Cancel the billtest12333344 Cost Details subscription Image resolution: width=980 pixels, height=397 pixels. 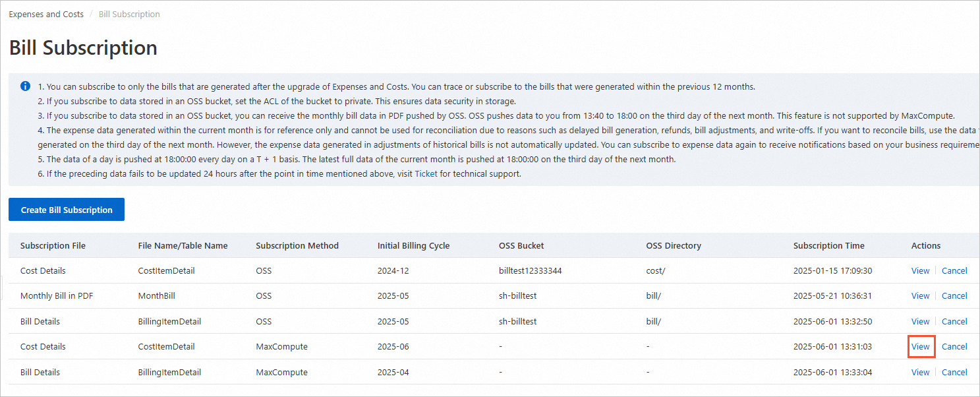(954, 270)
